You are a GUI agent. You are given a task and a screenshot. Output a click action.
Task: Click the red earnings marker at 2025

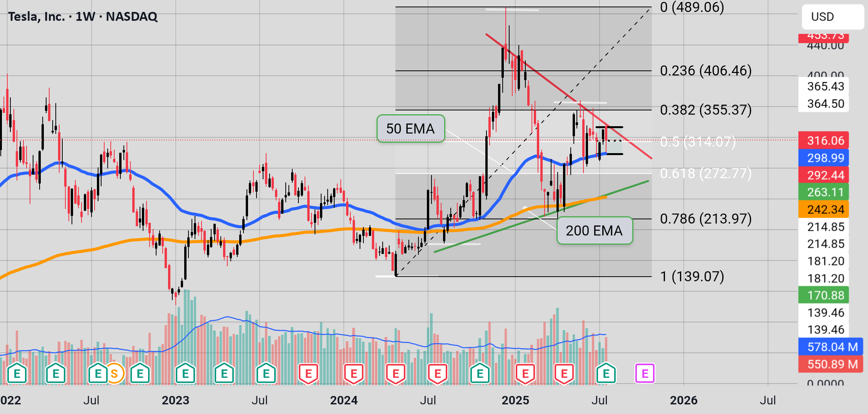tap(525, 373)
